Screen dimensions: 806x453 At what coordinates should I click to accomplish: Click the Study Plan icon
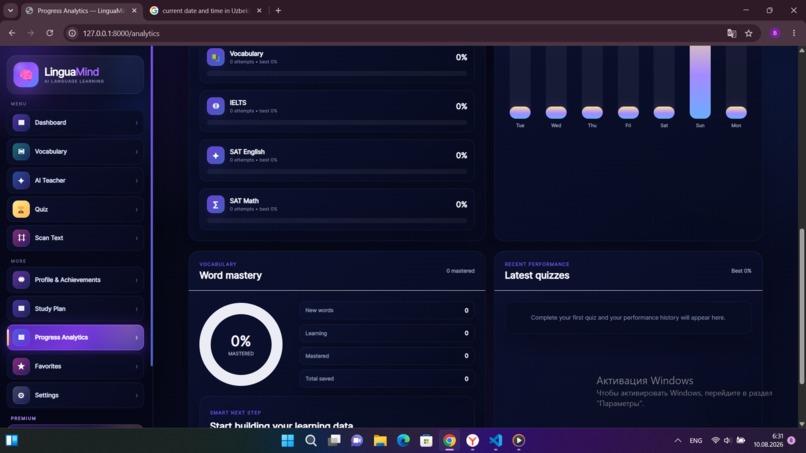click(x=21, y=309)
